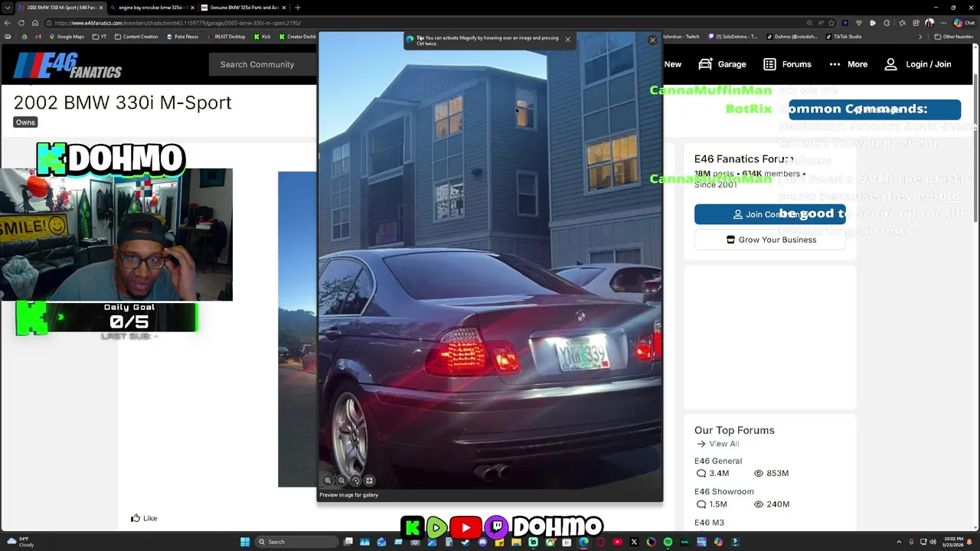Open the read aloud icon
The width and height of the screenshot is (980, 551).
coord(821,23)
